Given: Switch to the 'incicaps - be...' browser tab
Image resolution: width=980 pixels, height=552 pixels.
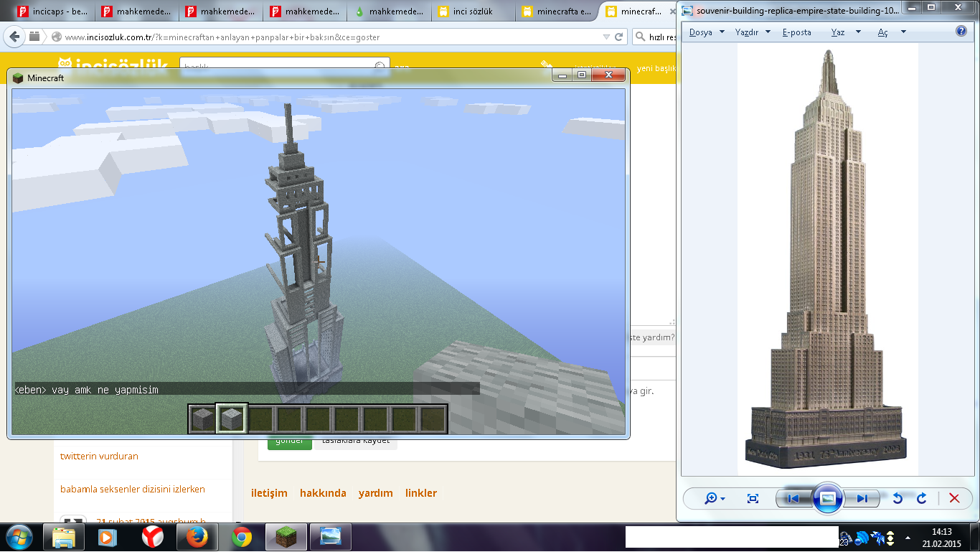Looking at the screenshot, I should click(x=52, y=11).
